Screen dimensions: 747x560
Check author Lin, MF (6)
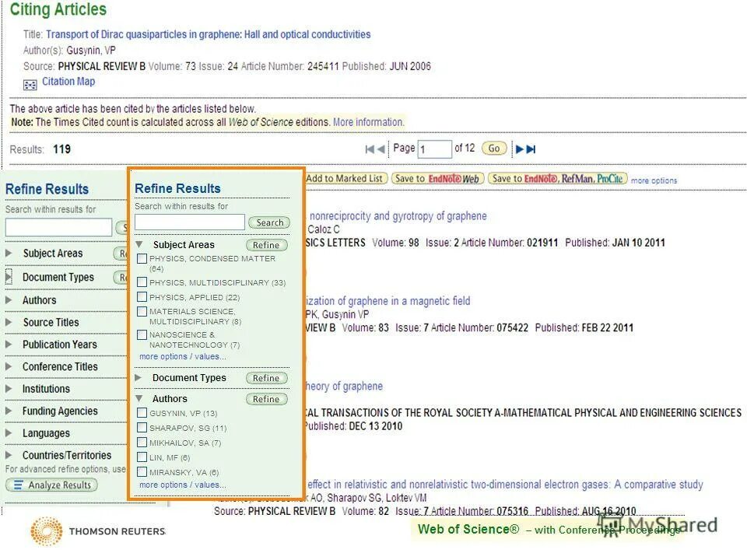coord(142,457)
